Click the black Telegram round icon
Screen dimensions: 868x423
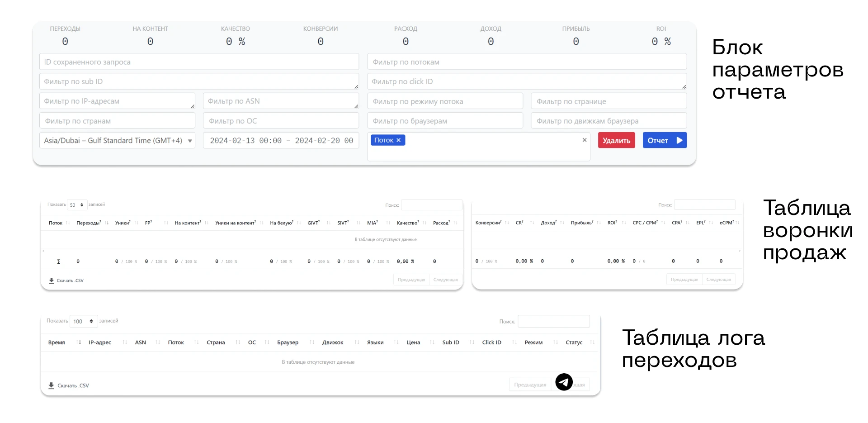tap(564, 382)
